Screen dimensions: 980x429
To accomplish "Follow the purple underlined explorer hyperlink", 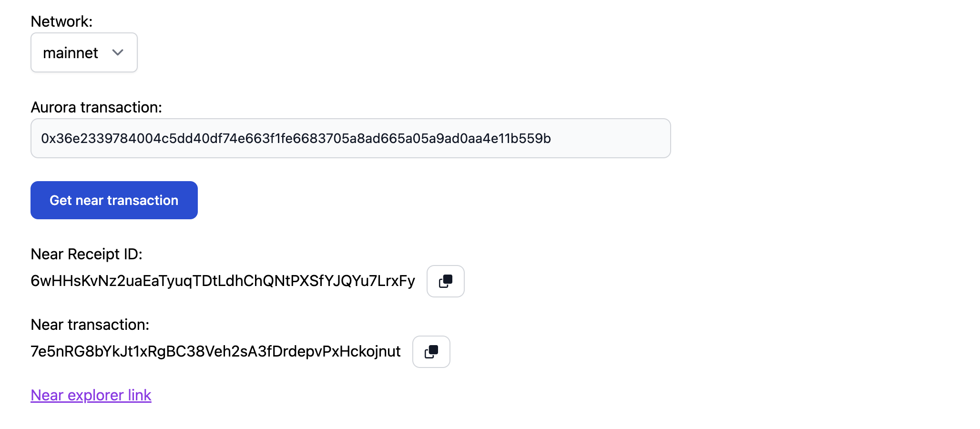I will [x=91, y=395].
